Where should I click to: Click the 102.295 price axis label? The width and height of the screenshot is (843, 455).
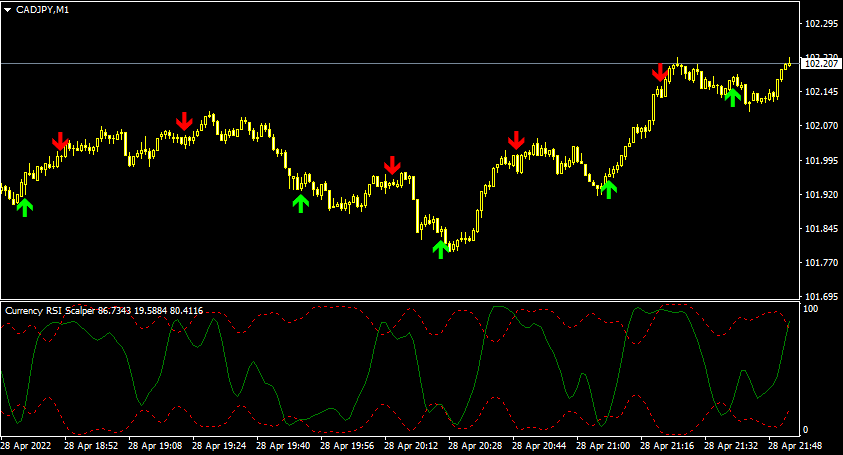821,23
